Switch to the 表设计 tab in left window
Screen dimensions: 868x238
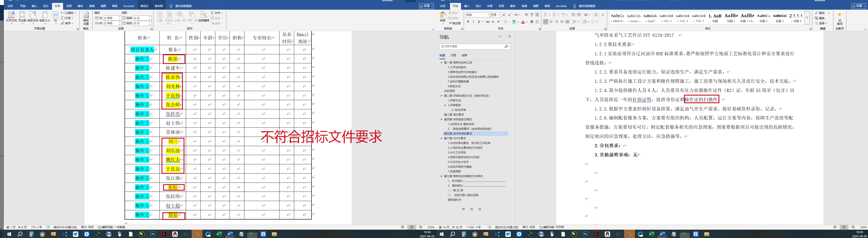click(x=144, y=6)
